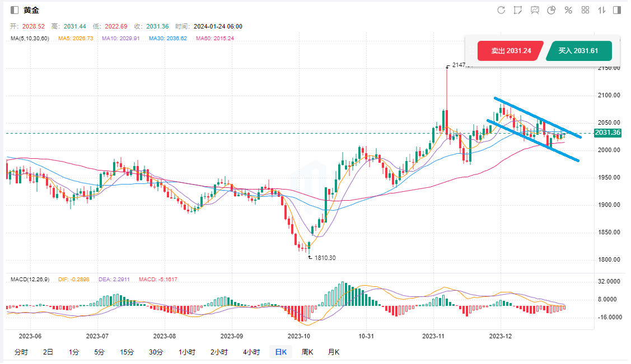Viewport: 631px width, 364px height.
Task: Select the 4小时 timeframe
Action: (x=251, y=352)
